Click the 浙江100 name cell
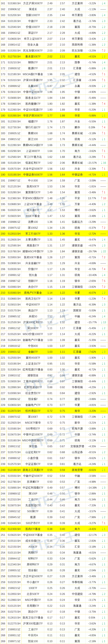 click(33, 139)
